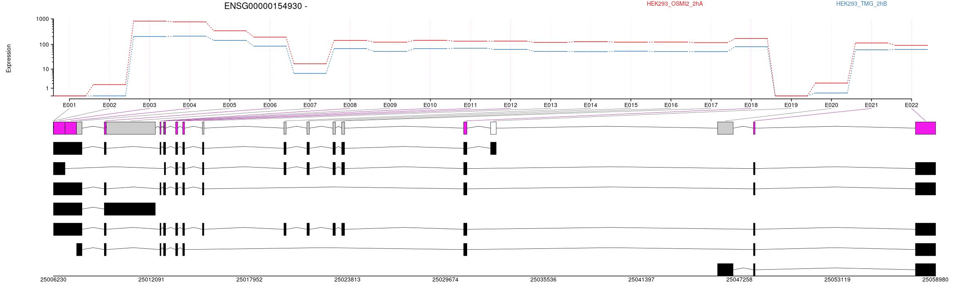Select exon label E014
This screenshot has width=980, height=286.
point(590,105)
